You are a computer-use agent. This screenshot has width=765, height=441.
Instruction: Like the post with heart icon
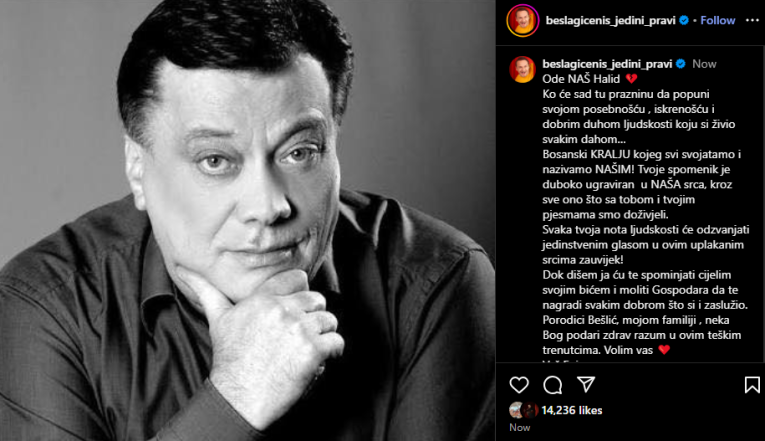[519, 385]
